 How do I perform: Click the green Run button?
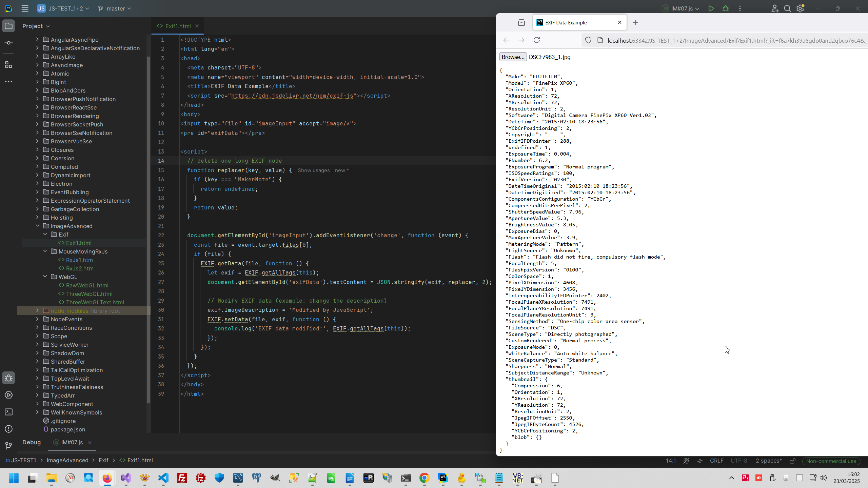pos(711,8)
